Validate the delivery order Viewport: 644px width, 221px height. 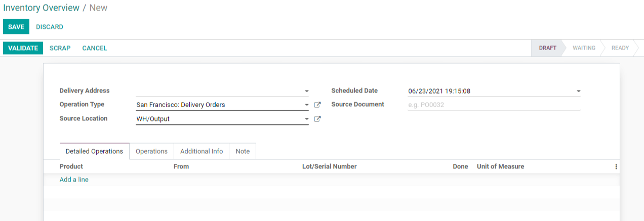[x=23, y=48]
